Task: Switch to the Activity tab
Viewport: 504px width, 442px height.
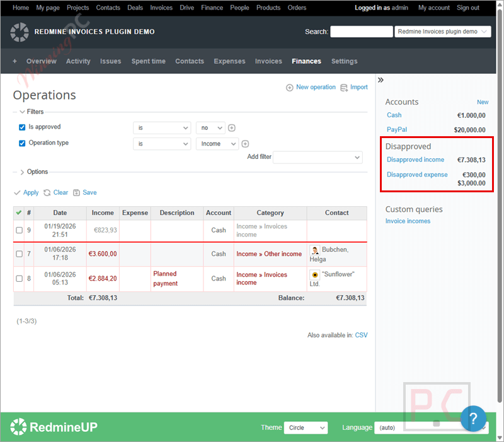Action: [78, 61]
